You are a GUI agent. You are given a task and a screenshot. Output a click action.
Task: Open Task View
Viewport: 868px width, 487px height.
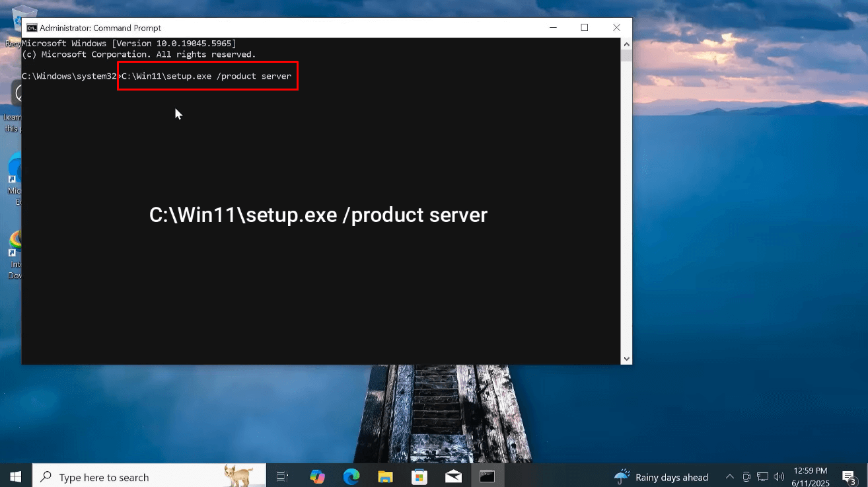(282, 476)
